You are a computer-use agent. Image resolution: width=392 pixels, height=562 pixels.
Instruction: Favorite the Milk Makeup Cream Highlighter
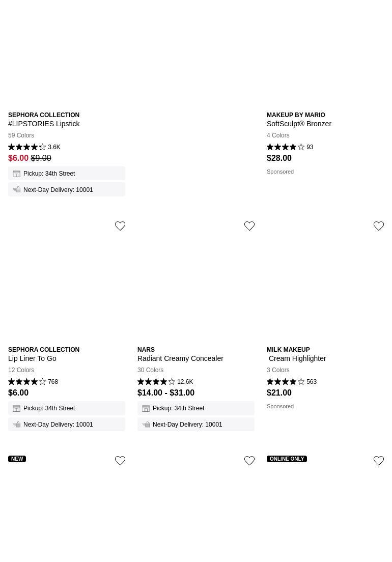pos(379,226)
